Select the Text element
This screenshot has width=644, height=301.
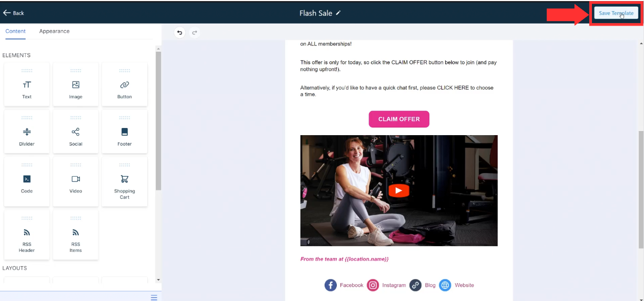(x=27, y=84)
